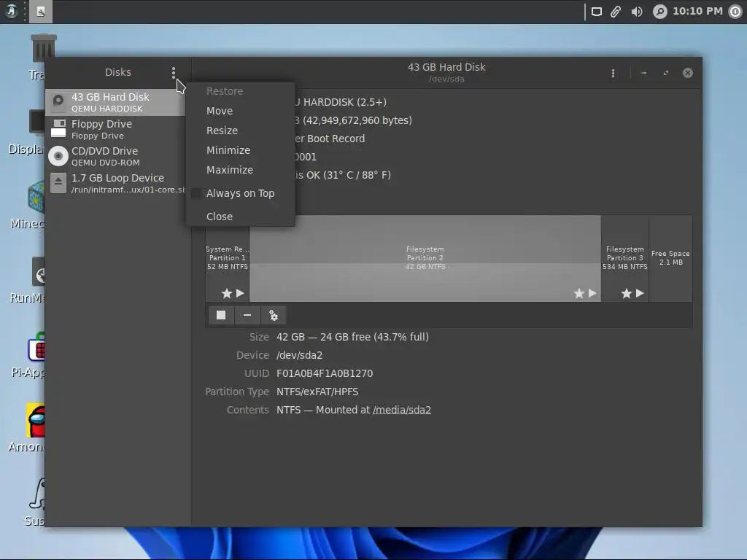Viewport: 747px width, 560px height.
Task: Open the Pi-Apps desktop icon
Action: 36,348
